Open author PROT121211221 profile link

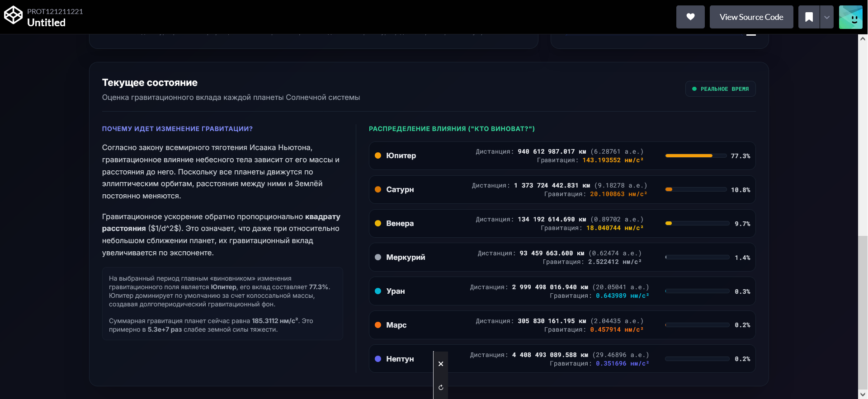(55, 11)
